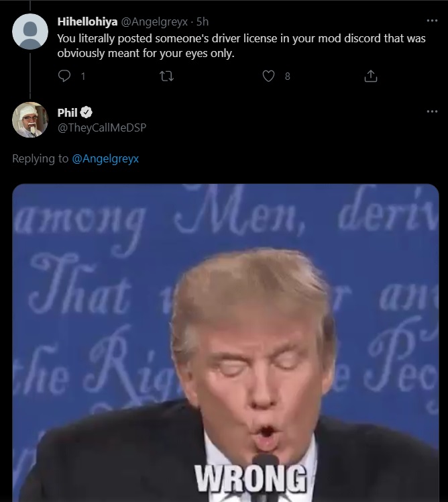Screen dimensions: 448x502
Task: Open Hihellohiya's default profile avatar
Action: click(30, 32)
